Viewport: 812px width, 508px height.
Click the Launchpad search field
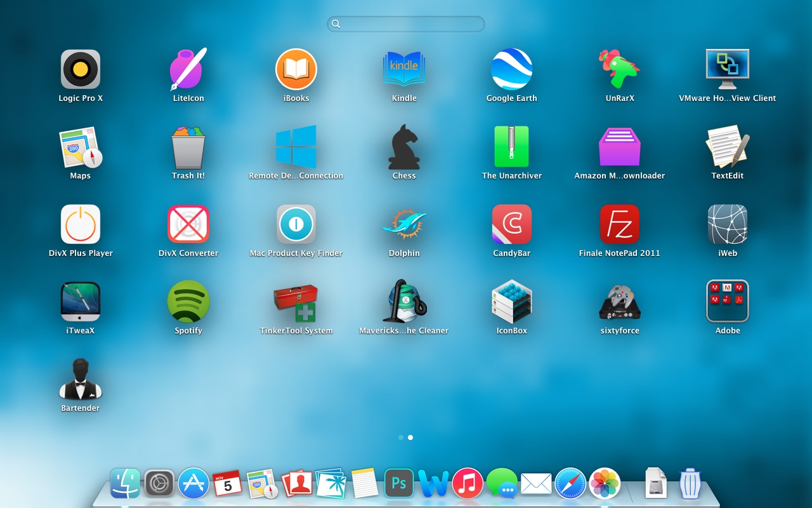[x=406, y=24]
